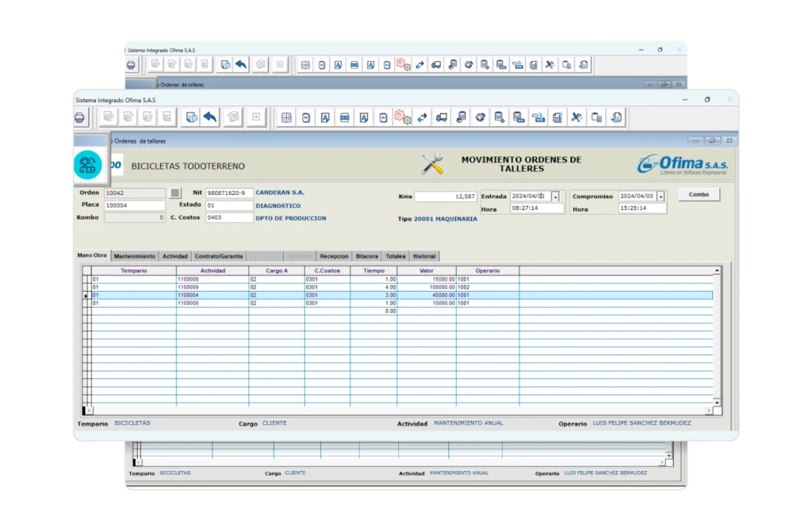Select the cell with activity 1100009
The image size is (812, 520).
(213, 287)
